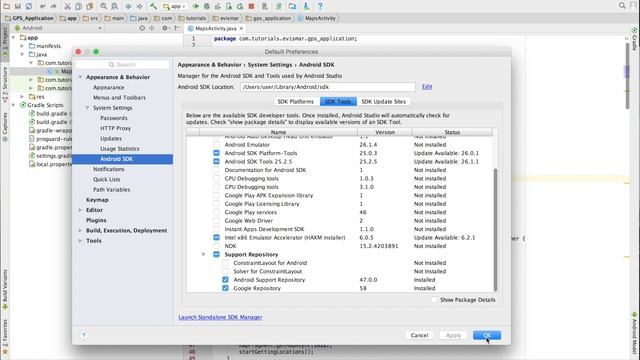Screen dimensions: 640x360
Task: Select HTTP Proxy in System Settings
Action: coord(116,128)
